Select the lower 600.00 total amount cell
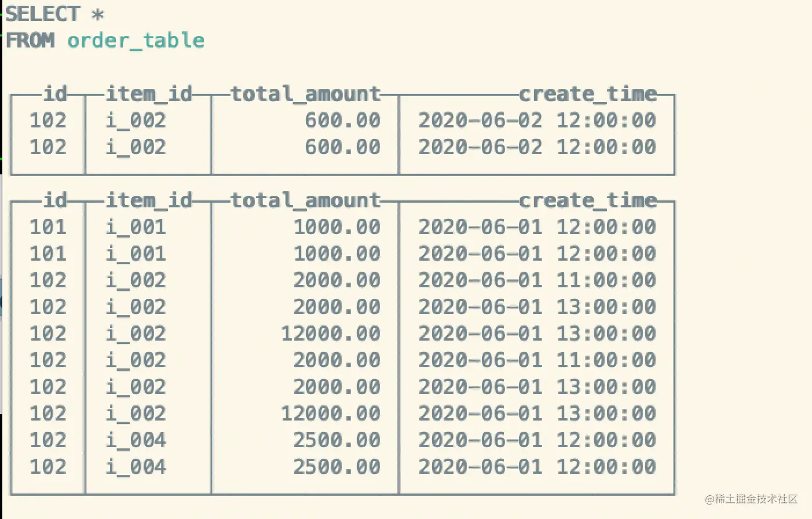Image resolution: width=812 pixels, height=519 pixels. click(x=343, y=147)
